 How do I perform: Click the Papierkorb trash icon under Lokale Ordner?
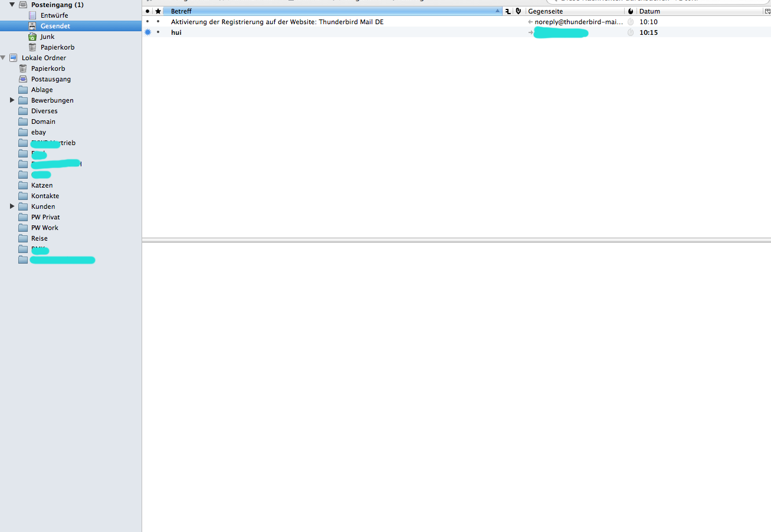(23, 68)
